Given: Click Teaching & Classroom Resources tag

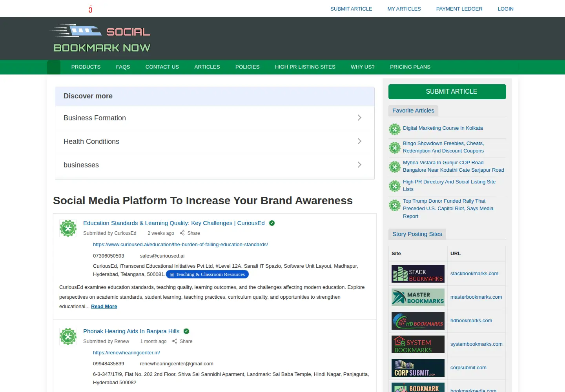Looking at the screenshot, I should [207, 274].
